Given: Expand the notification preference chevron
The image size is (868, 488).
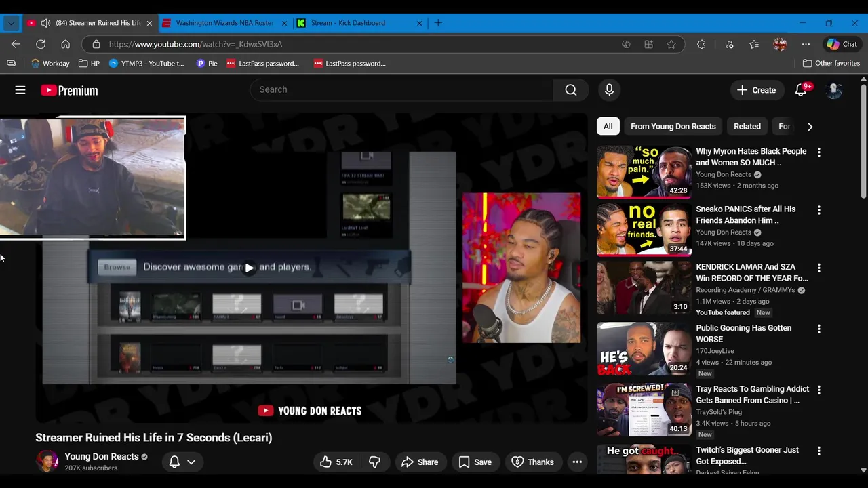Looking at the screenshot, I should (x=191, y=462).
